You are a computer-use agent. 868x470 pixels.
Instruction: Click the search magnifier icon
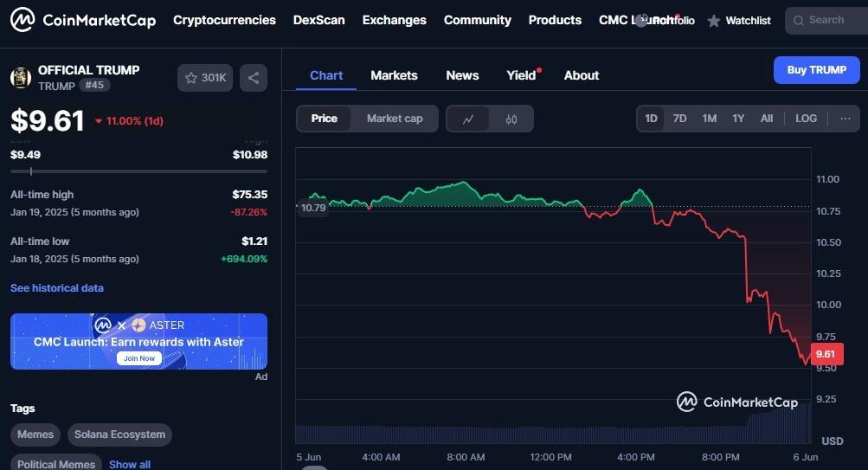pos(799,21)
